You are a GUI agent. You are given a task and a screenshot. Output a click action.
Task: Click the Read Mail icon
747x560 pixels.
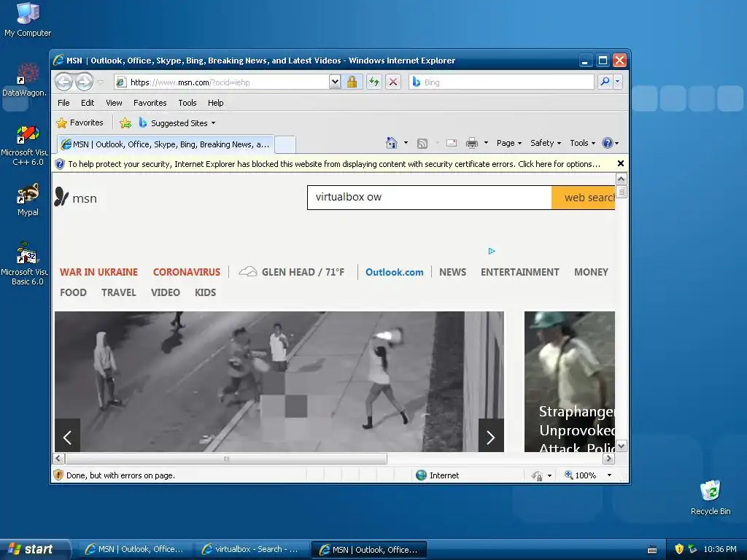point(451,143)
